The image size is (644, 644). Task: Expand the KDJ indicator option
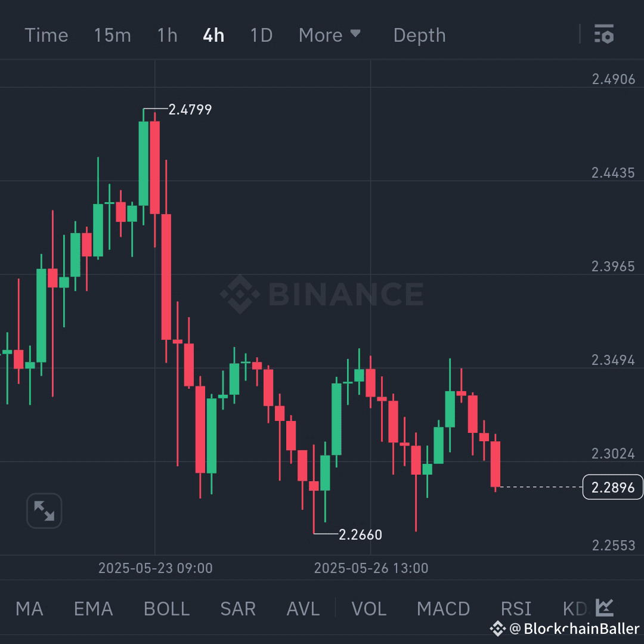tap(574, 608)
